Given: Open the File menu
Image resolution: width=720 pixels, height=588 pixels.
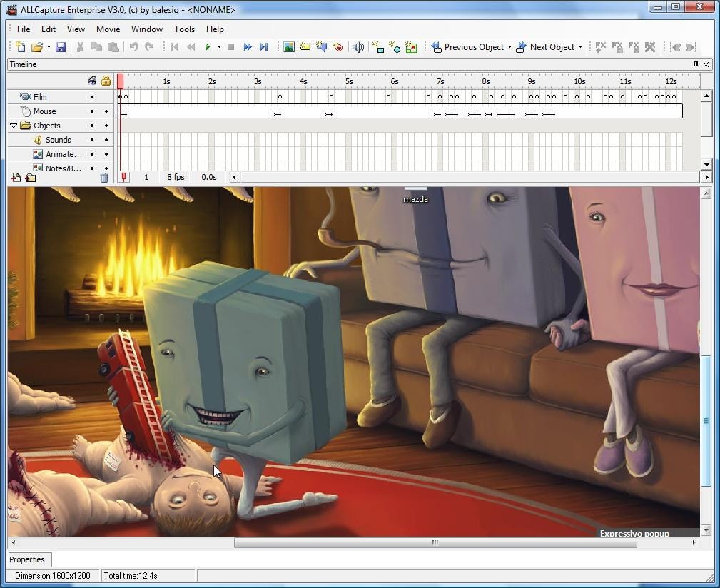Looking at the screenshot, I should pyautogui.click(x=24, y=29).
